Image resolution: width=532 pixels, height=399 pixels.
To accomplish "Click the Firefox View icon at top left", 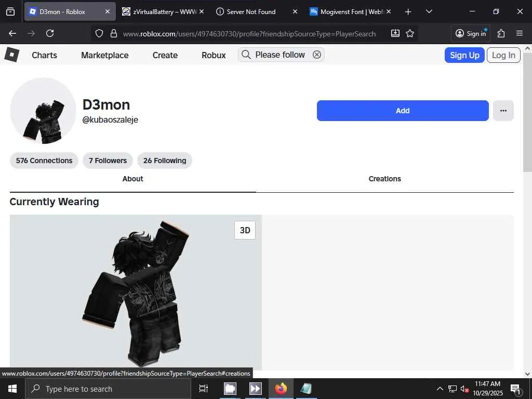I will click(10, 11).
